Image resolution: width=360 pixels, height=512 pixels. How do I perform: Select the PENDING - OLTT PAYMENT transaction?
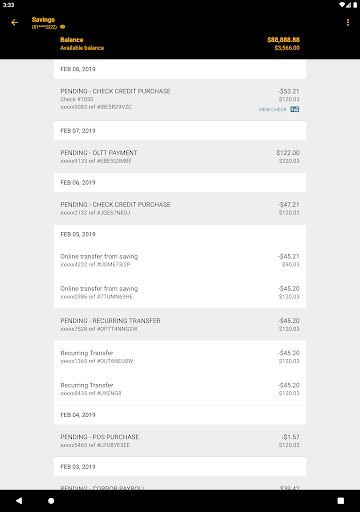pos(180,156)
